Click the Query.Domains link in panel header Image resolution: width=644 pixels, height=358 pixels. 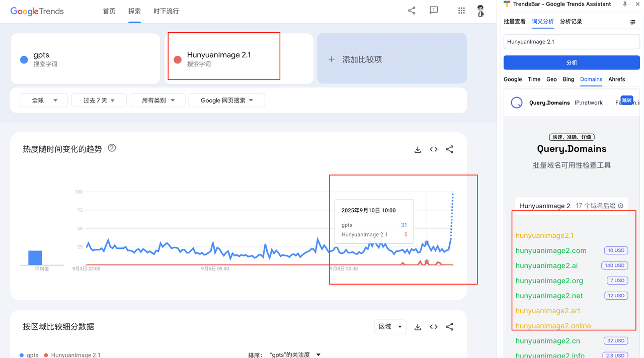549,103
